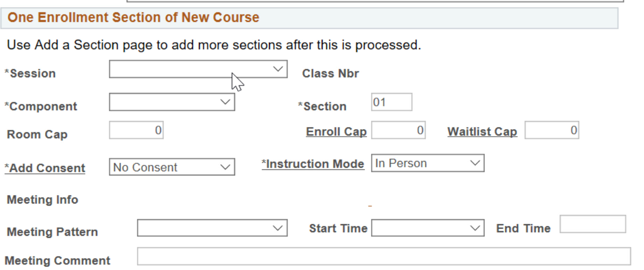Click the One Enrollment Section of New Course header
Screen dimensions: 644x270
click(133, 17)
